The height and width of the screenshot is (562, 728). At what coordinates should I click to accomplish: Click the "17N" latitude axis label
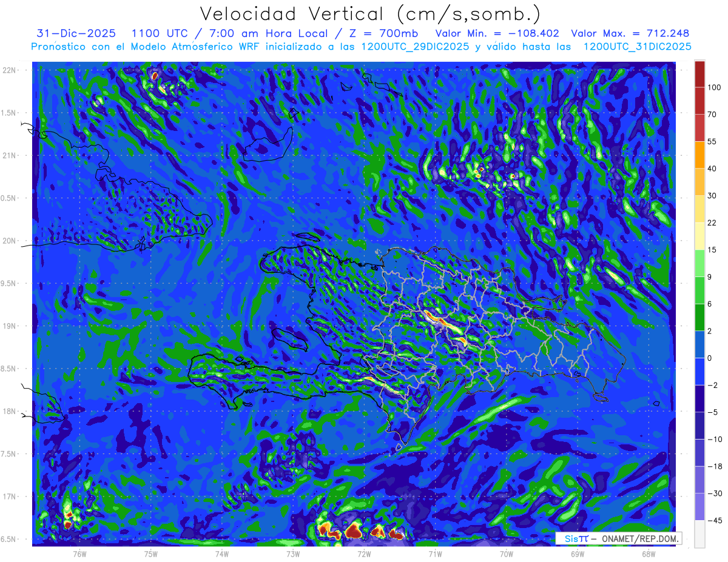click(x=9, y=497)
